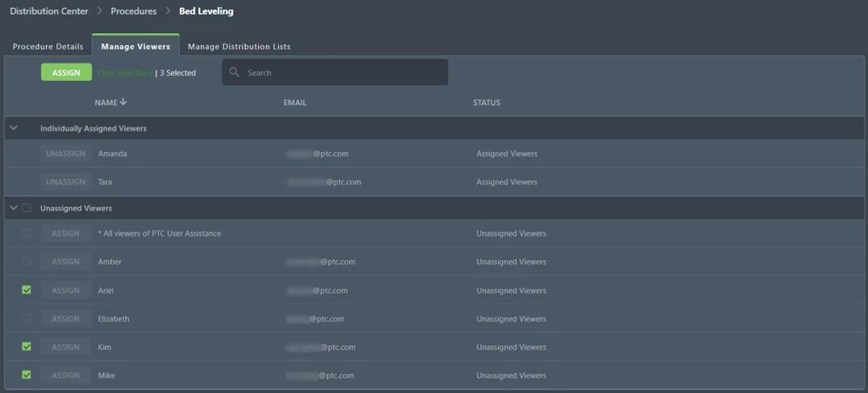Click ASSIGN button for Ariel

(x=66, y=290)
